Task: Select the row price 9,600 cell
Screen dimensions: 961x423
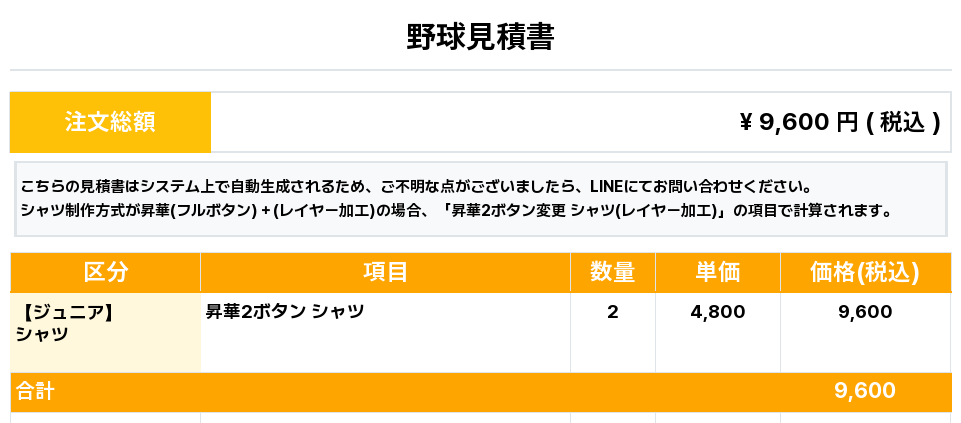Action: (x=865, y=312)
